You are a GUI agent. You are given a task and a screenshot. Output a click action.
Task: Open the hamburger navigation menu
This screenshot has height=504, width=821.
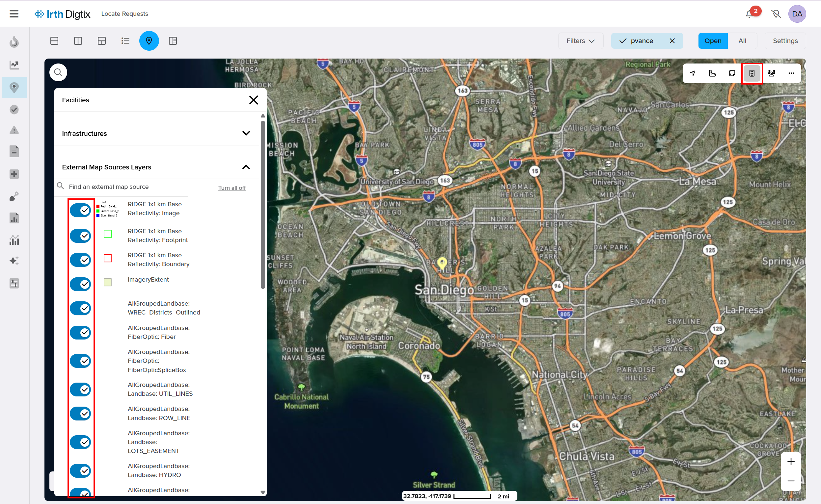14,14
